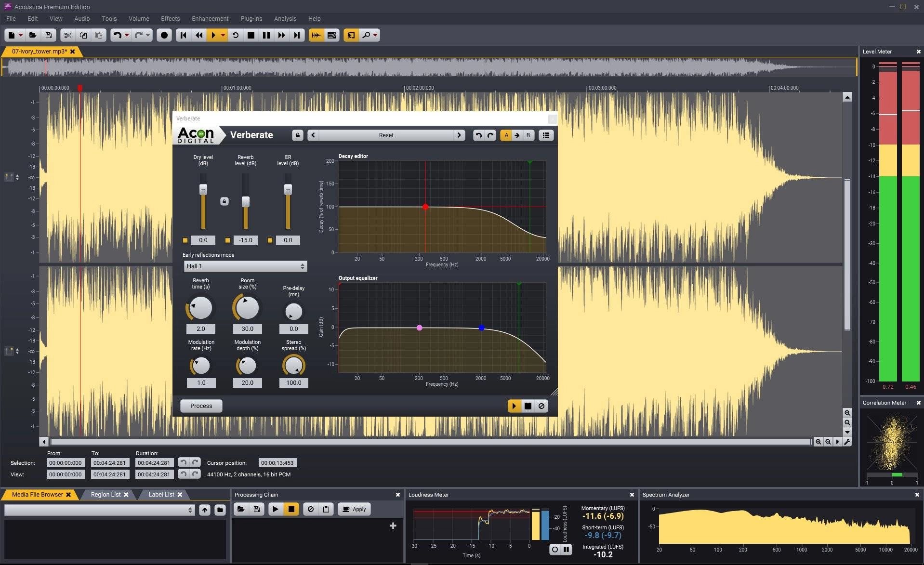Click the Reverb level slider handle
Screen dimensions: 924x565
pos(246,202)
